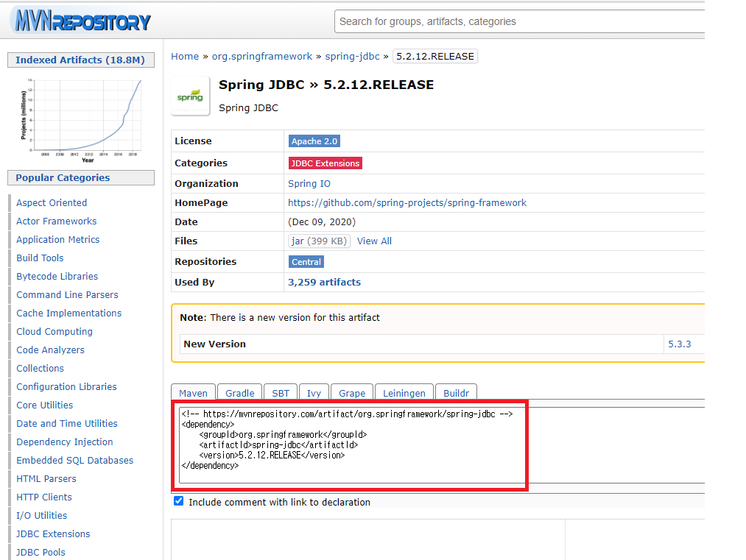This screenshot has height=560, width=746.
Task: Open Date and Time Utilities category
Action: pos(67,424)
